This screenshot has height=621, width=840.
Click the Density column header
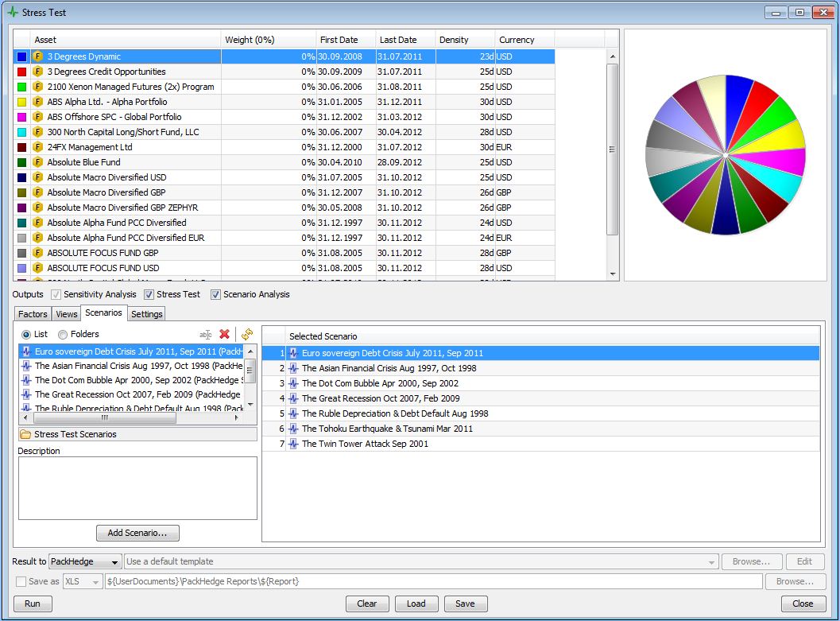pyautogui.click(x=465, y=40)
